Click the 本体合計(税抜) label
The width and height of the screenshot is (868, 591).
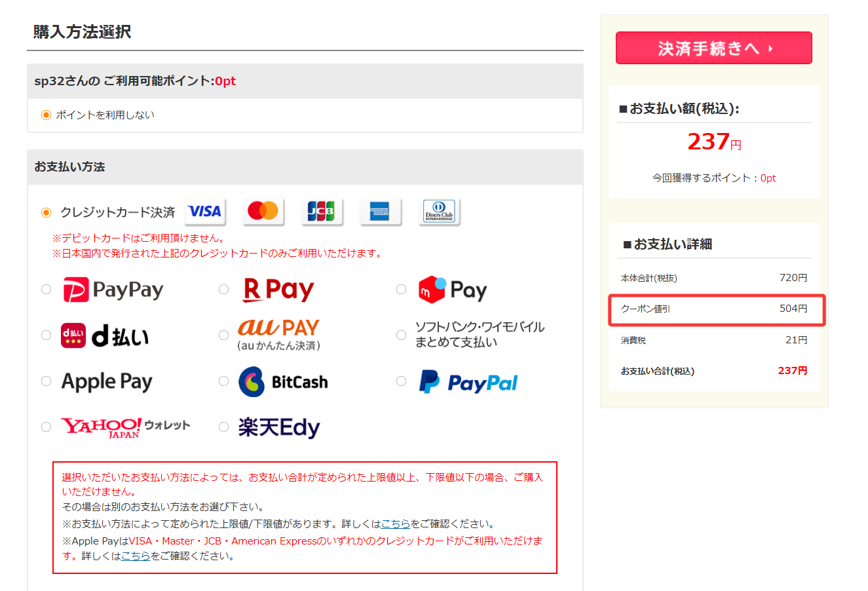coord(649,278)
